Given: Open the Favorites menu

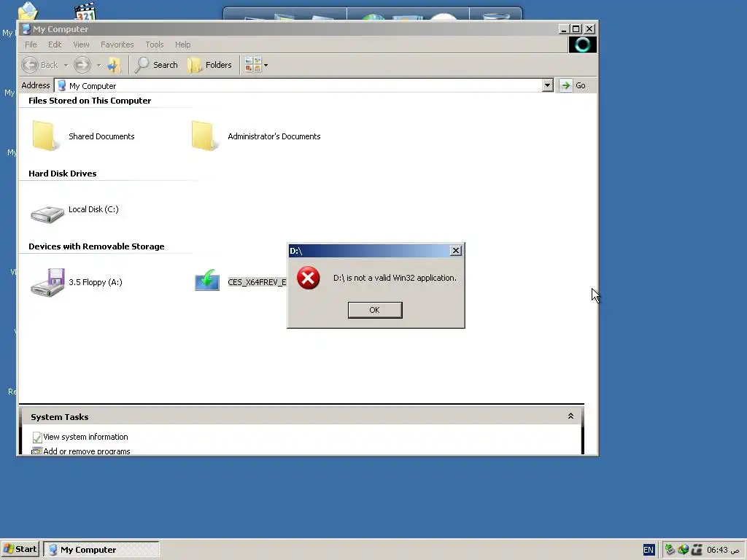Looking at the screenshot, I should [117, 44].
